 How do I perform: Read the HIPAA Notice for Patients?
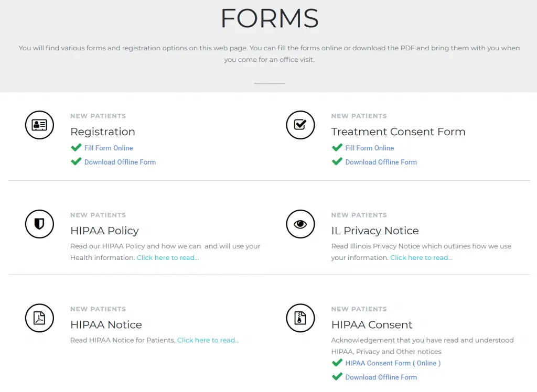pyautogui.click(x=208, y=340)
